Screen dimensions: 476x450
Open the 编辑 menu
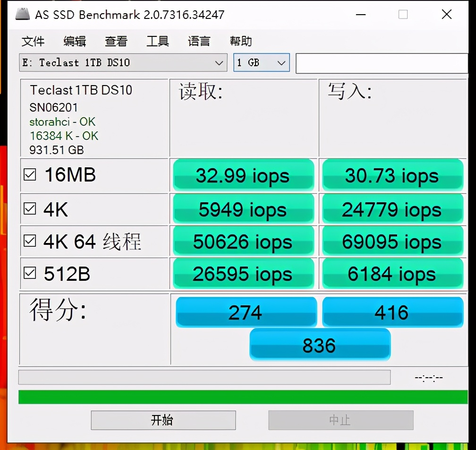pos(75,41)
